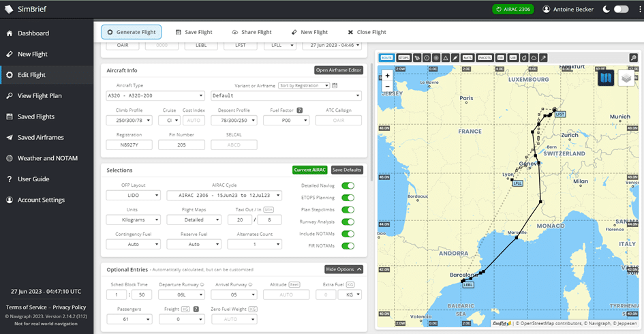This screenshot has width=644, height=334.
Task: Toggle the cloud weather map overlay
Action: pyautogui.click(x=534, y=58)
